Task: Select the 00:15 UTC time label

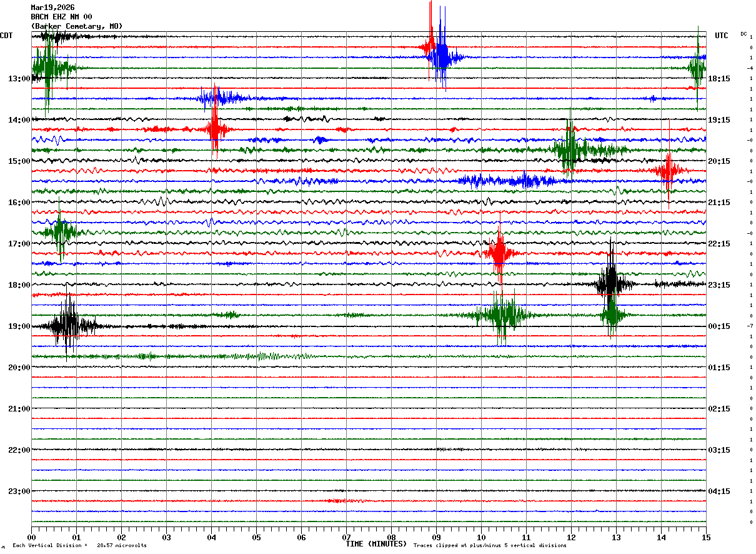Action: (720, 326)
